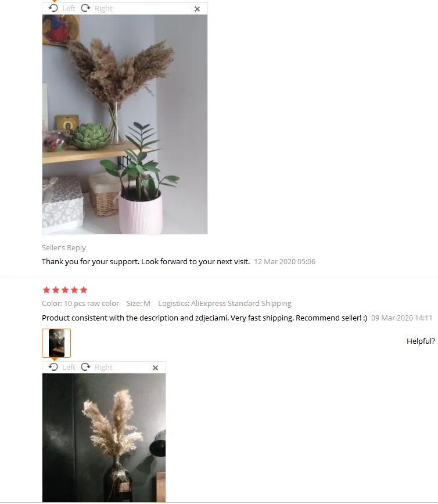
Task: Click the five-star rating of the review
Action: [x=65, y=290]
